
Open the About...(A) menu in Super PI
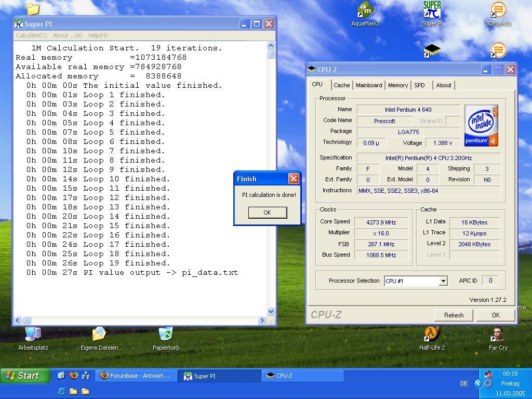(68, 35)
